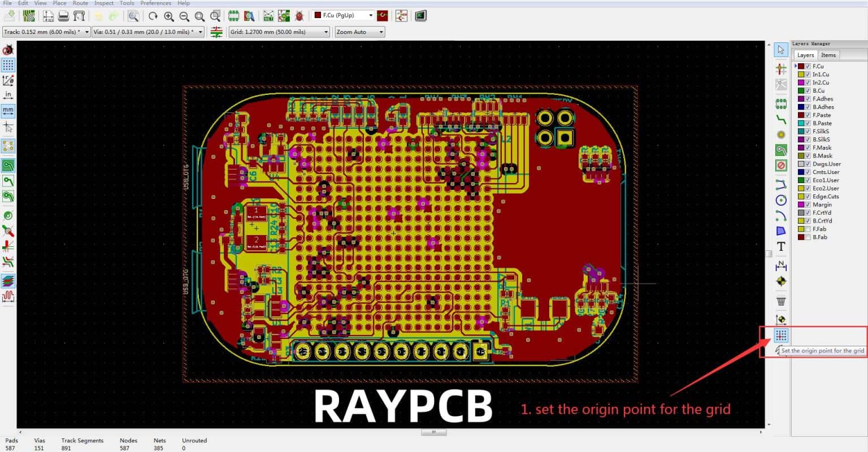Switch units to inches

pyautogui.click(x=8, y=95)
